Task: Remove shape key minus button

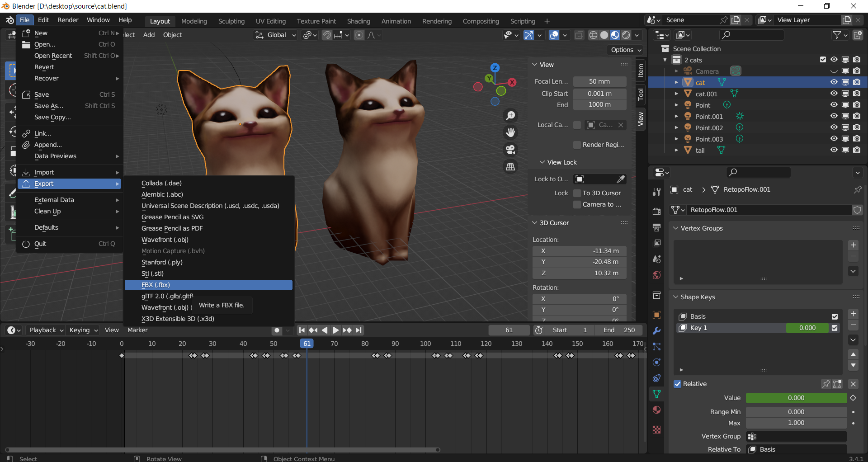Action: click(853, 325)
